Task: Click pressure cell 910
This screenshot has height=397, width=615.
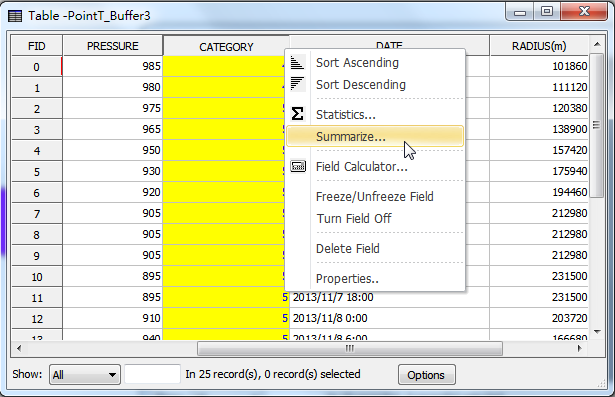Action: coord(113,318)
